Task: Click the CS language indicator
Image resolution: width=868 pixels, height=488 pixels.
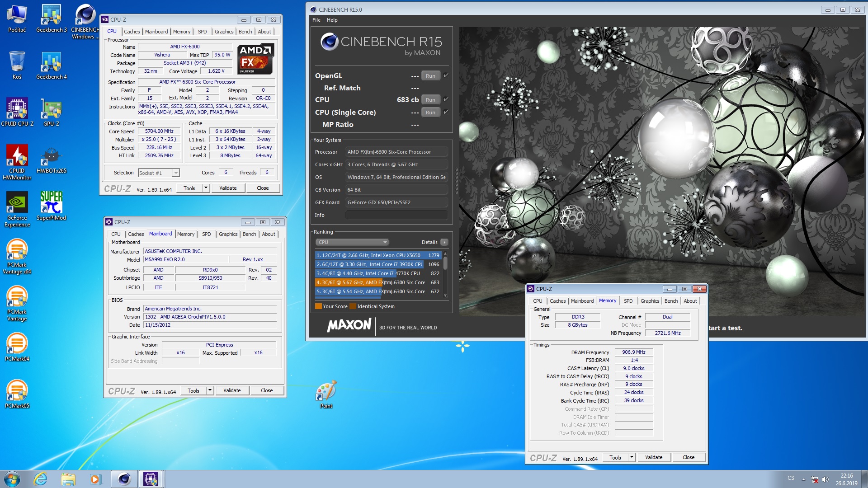Action: [x=791, y=478]
